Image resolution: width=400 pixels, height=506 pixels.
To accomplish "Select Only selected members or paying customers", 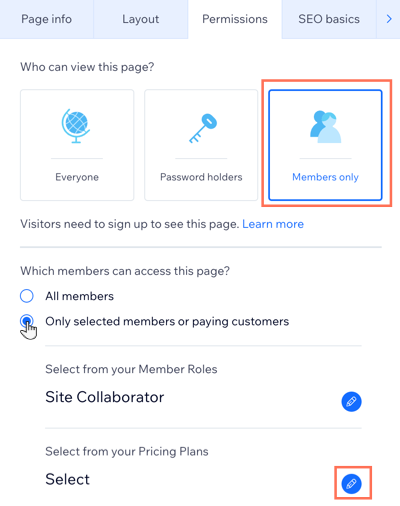I will (x=27, y=321).
